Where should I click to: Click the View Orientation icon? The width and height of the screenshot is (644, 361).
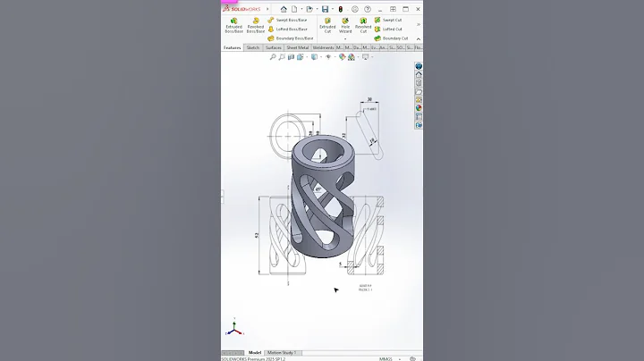tap(300, 57)
